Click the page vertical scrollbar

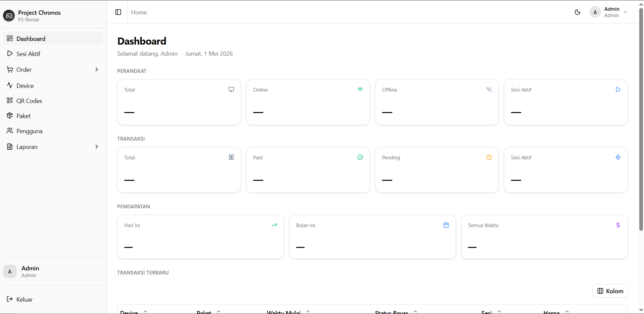pyautogui.click(x=641, y=119)
